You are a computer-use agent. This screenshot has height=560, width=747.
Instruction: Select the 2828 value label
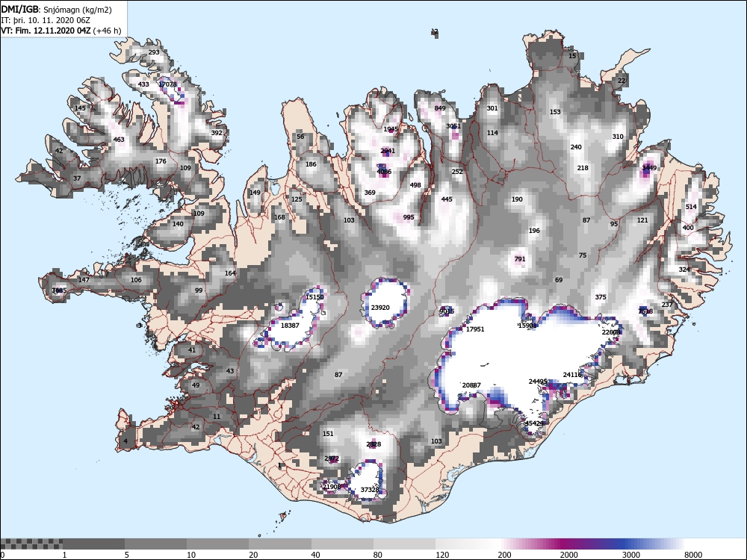pyautogui.click(x=373, y=444)
